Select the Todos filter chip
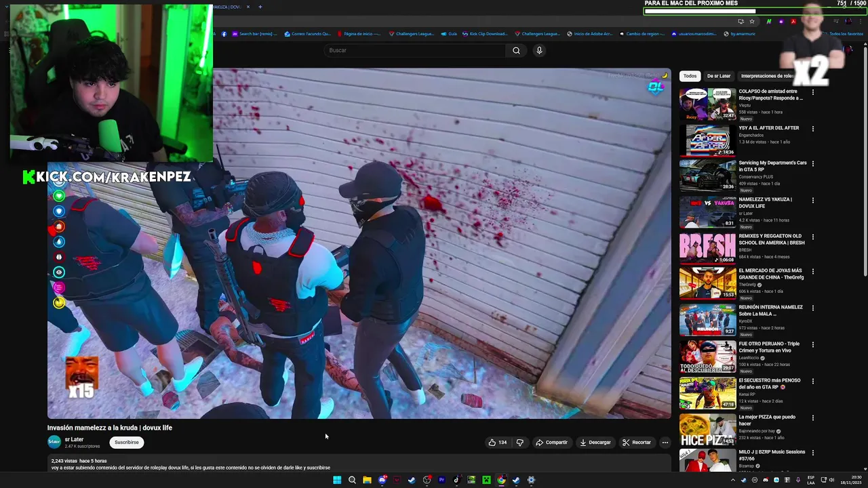868x488 pixels. pos(690,76)
